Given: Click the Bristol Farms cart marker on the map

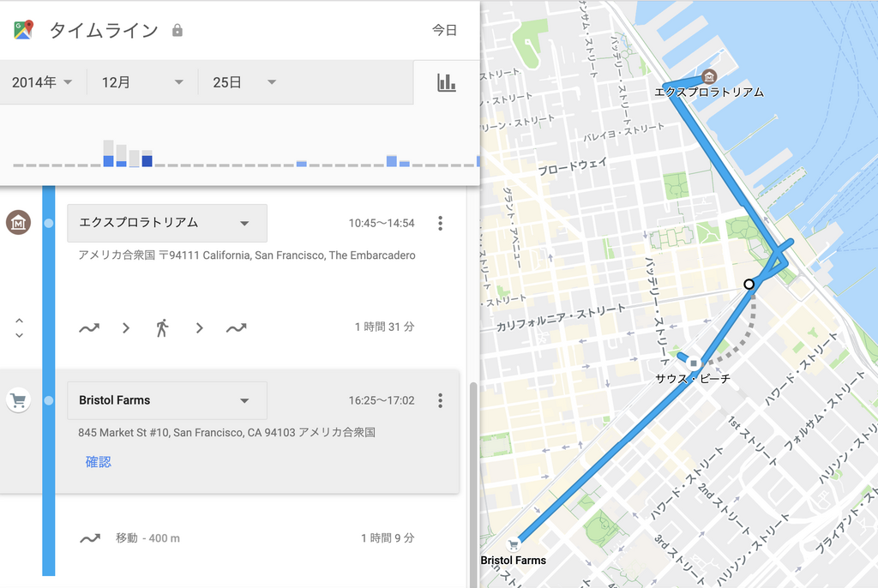Looking at the screenshot, I should (x=513, y=543).
